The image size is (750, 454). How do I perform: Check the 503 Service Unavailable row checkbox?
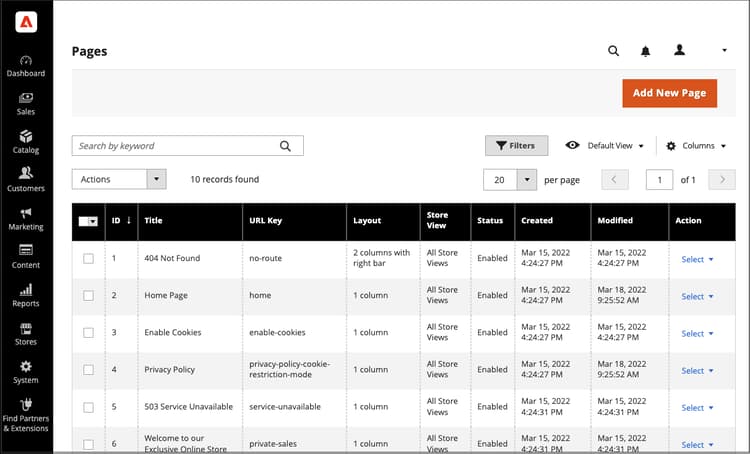(x=88, y=407)
